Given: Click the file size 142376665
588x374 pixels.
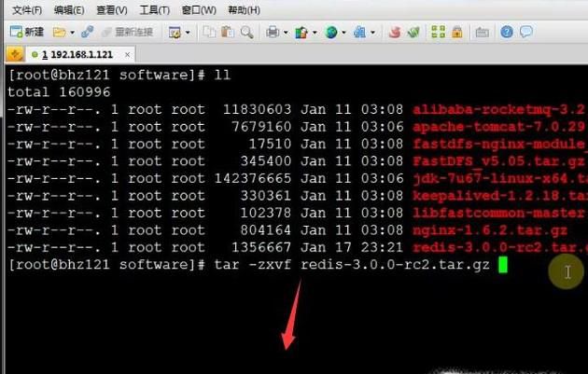Looking at the screenshot, I should click(x=253, y=178).
